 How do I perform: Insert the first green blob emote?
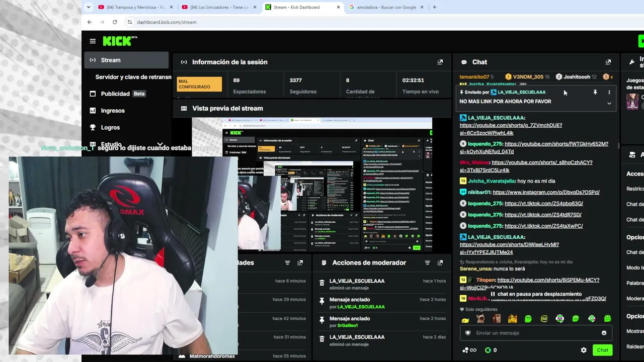(x=528, y=319)
